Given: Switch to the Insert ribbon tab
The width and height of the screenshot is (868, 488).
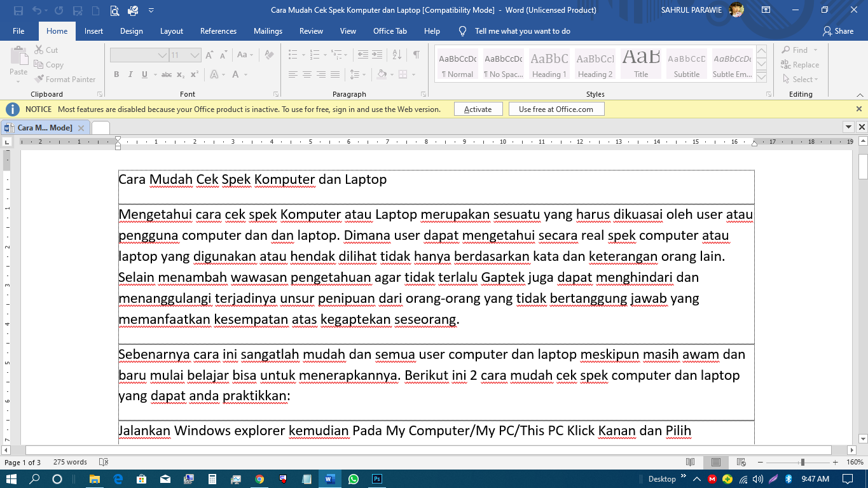Looking at the screenshot, I should point(93,30).
